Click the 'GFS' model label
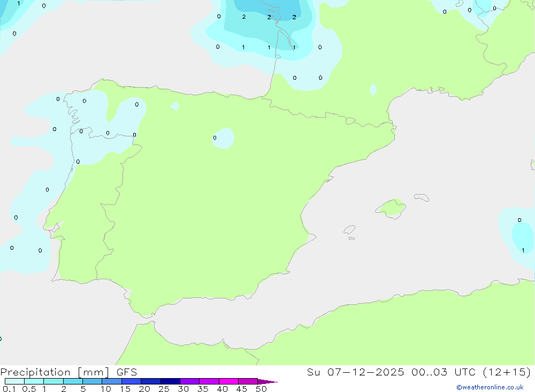The image size is (535, 392). 127,372
